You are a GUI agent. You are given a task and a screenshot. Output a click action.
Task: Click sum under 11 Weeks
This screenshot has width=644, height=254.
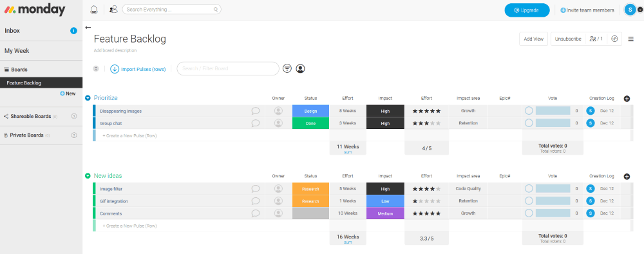[x=348, y=152]
